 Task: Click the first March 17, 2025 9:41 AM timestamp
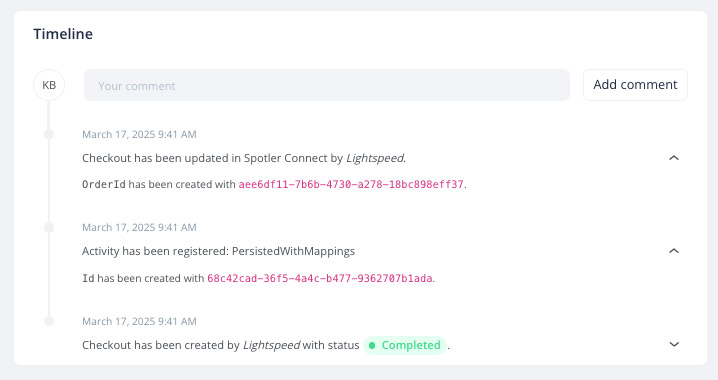tap(139, 135)
